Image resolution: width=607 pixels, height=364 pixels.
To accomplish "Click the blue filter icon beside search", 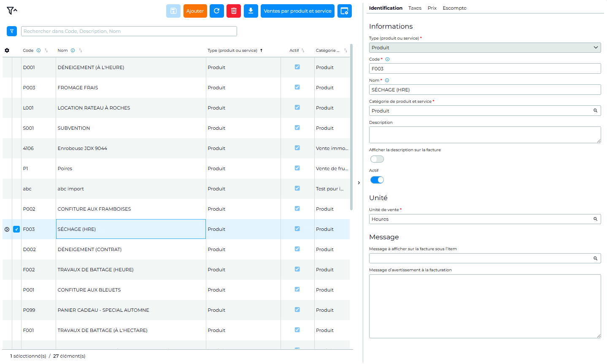I will [12, 31].
